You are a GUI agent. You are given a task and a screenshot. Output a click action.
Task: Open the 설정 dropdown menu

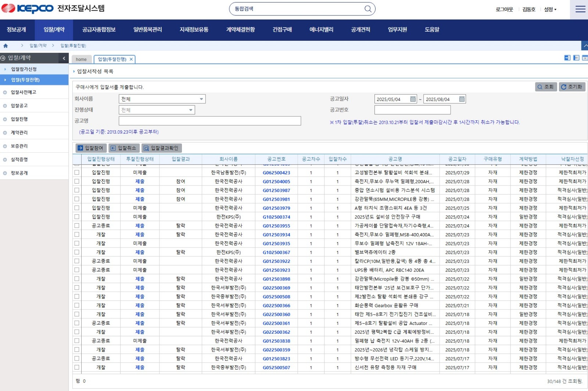(550, 10)
